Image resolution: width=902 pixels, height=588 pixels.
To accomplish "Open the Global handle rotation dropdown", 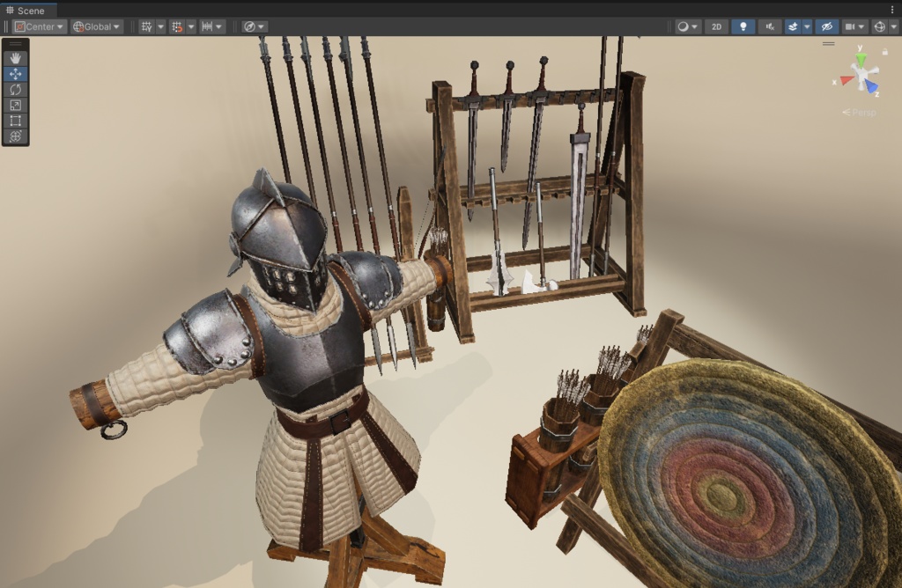I will [97, 26].
